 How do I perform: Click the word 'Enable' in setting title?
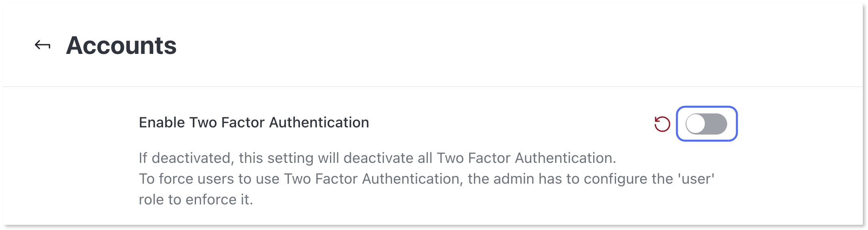coord(162,122)
